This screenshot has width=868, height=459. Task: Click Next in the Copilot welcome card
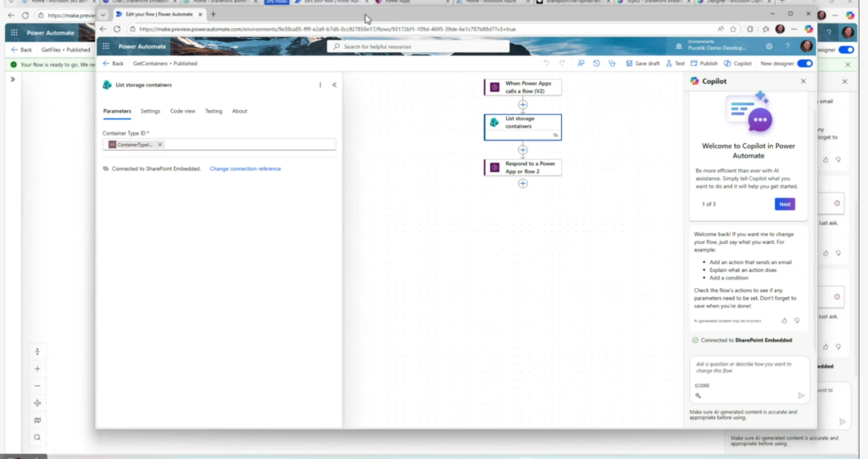click(784, 204)
